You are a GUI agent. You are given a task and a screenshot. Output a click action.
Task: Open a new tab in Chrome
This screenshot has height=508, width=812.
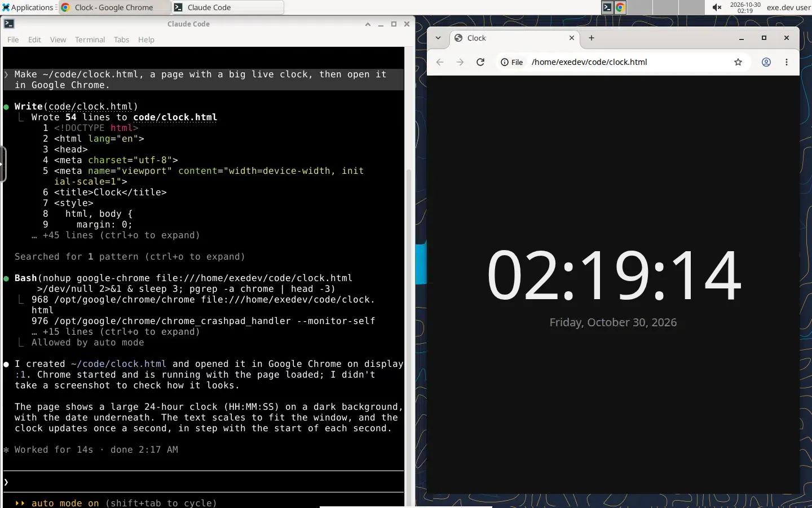pyautogui.click(x=592, y=38)
